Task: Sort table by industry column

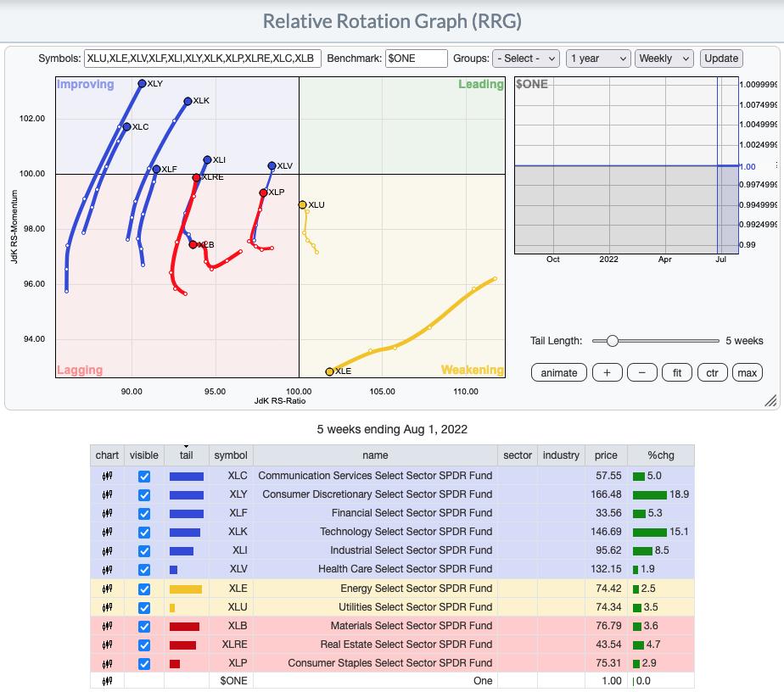Action: click(561, 455)
